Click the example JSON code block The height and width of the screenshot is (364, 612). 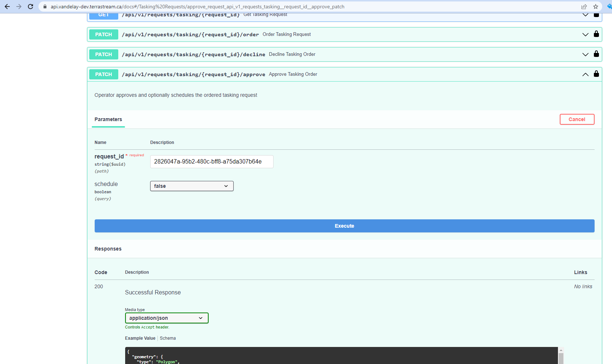click(341, 356)
